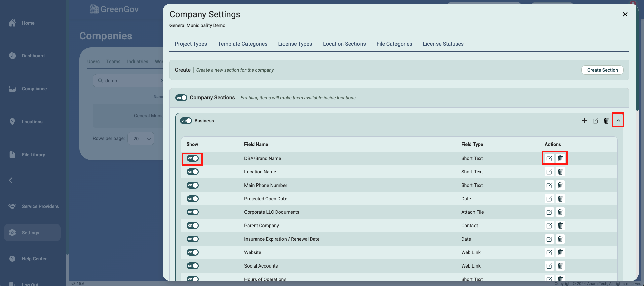Close the Company Settings dialog
644x286 pixels.
pyautogui.click(x=625, y=14)
